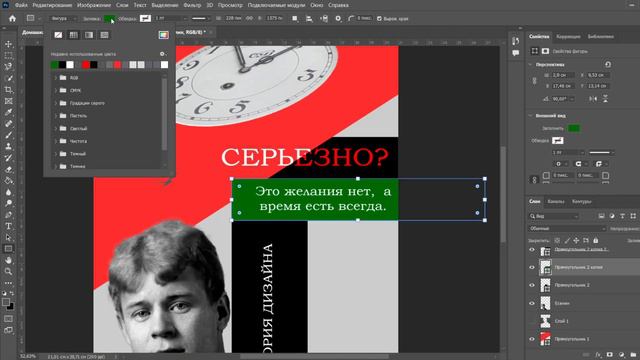Expand the Пастель swatch folder

(56, 116)
